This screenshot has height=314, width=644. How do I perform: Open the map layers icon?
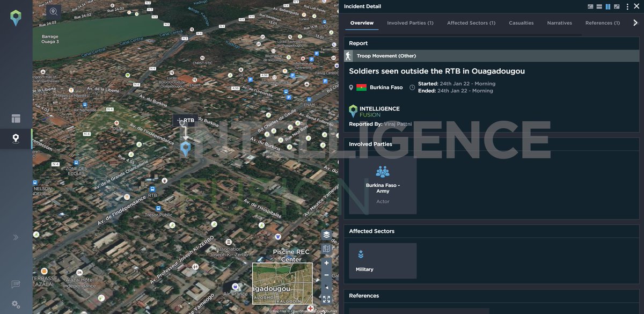(326, 235)
